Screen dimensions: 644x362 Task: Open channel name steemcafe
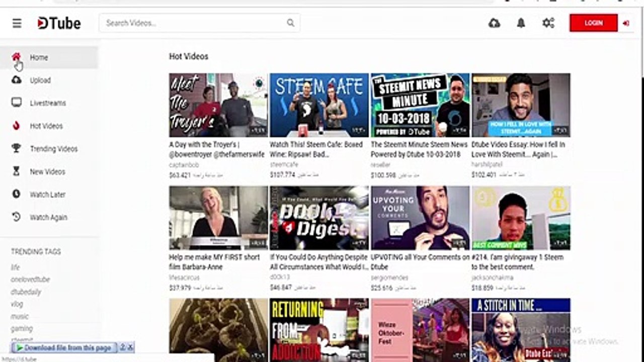284,165
